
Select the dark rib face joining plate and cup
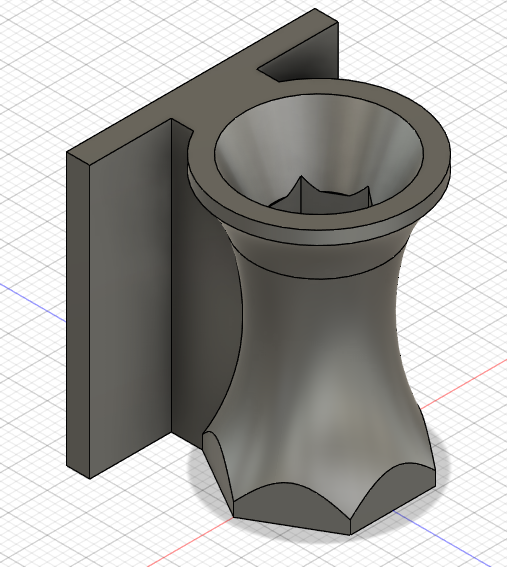point(203,289)
